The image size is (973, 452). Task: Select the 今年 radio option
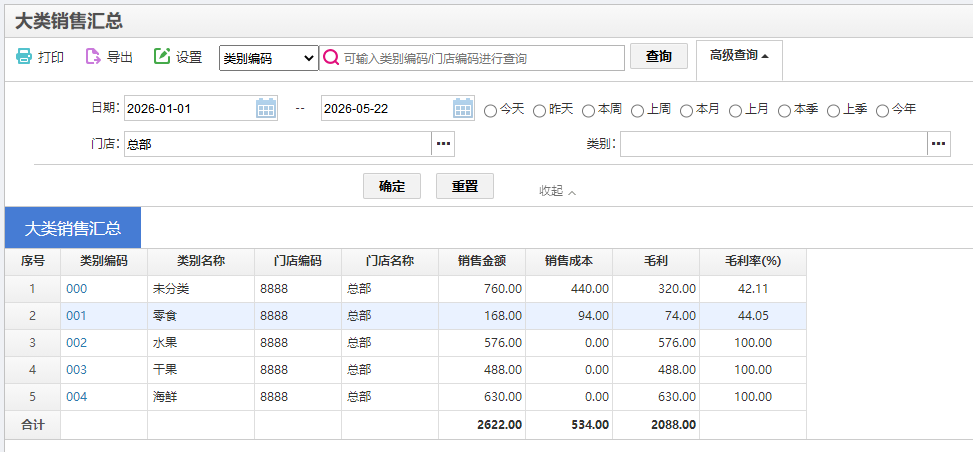[x=882, y=111]
